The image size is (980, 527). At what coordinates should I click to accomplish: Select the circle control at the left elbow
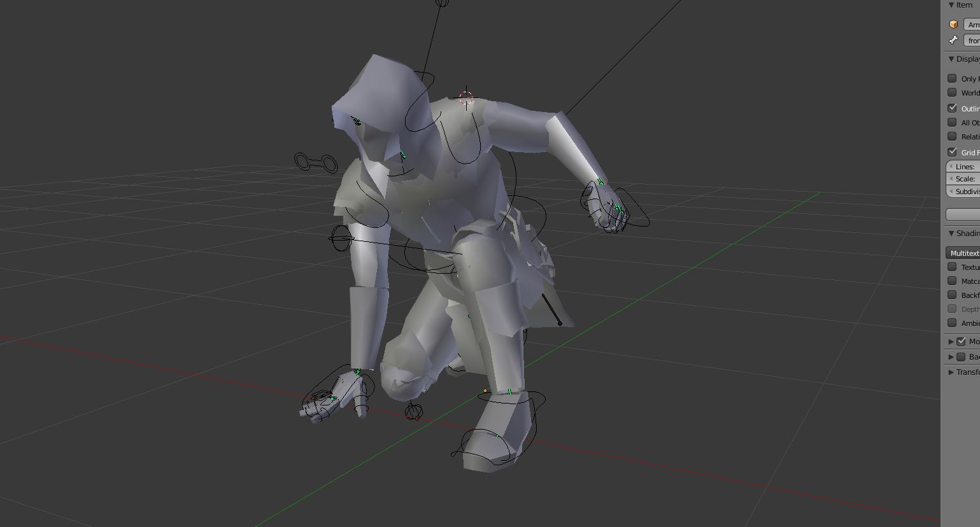(341, 239)
